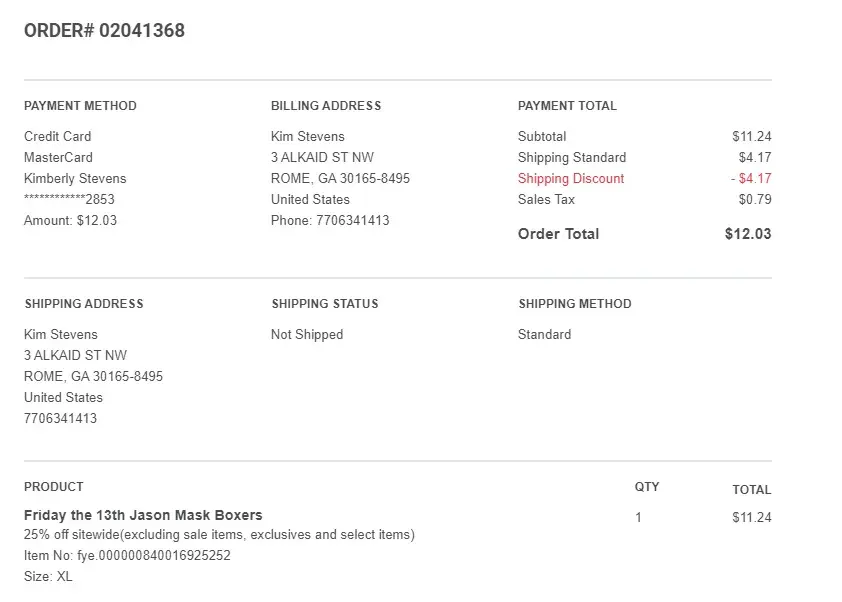Click the Standard value under Shipping Method
Screen dimensions: 842x602
544,334
